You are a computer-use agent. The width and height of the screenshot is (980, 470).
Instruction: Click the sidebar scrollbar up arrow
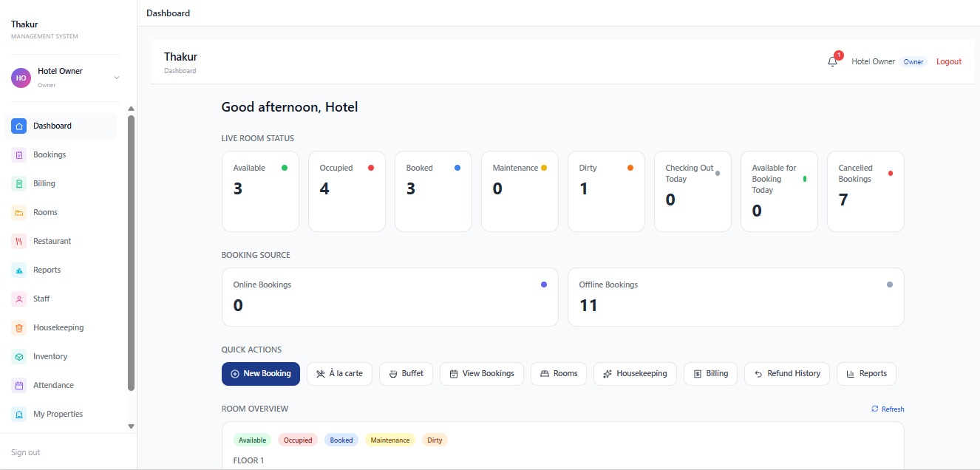[132, 109]
